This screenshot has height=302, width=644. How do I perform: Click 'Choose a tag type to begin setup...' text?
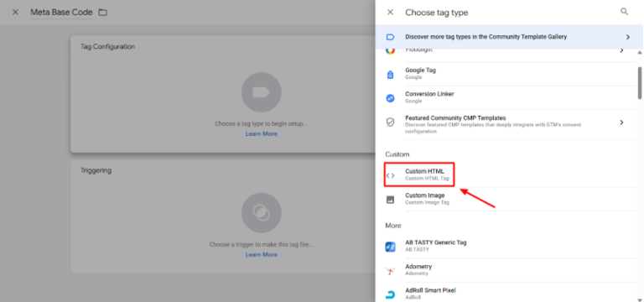pyautogui.click(x=262, y=123)
